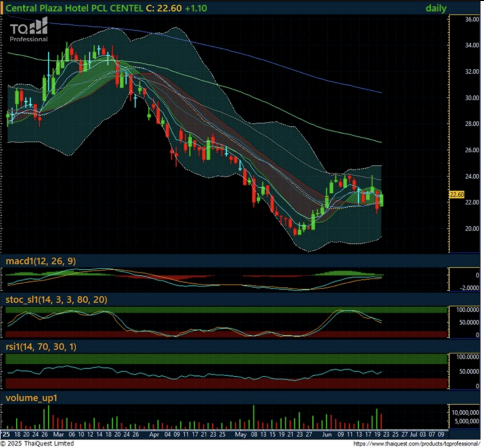Click the 10,000,000 volume axis value
Image resolution: width=484 pixels, height=448 pixels.
point(465,413)
